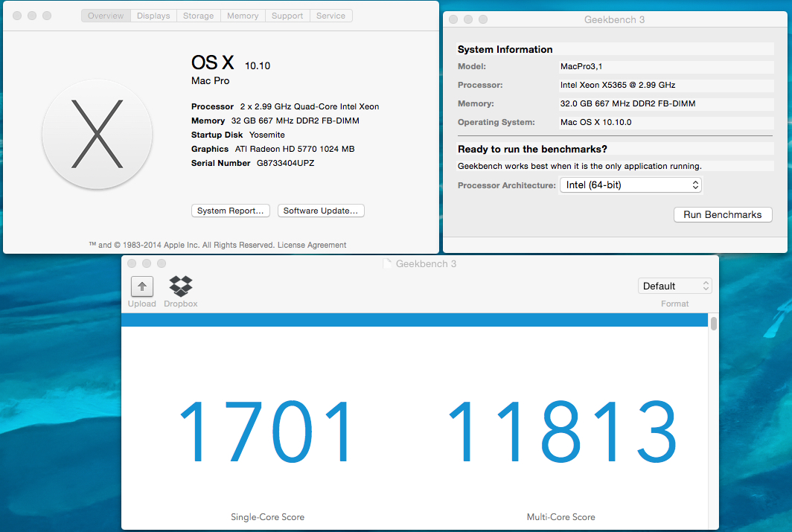Click the Multi-Core Score label
This screenshot has height=532, width=792.
pyautogui.click(x=561, y=517)
